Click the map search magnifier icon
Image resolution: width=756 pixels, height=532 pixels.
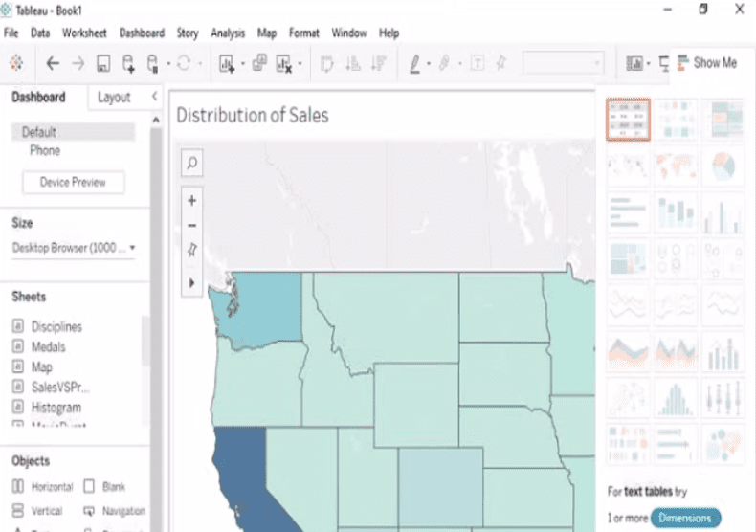tap(192, 164)
